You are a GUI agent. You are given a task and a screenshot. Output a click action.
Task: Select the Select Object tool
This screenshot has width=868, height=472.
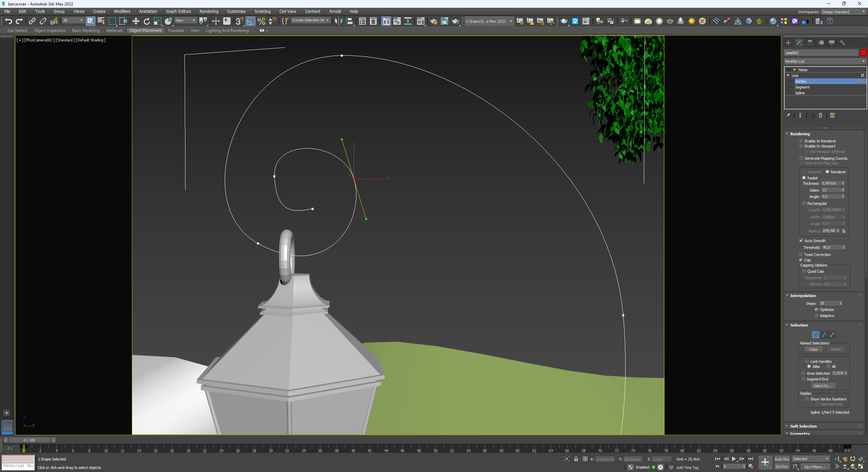[90, 21]
